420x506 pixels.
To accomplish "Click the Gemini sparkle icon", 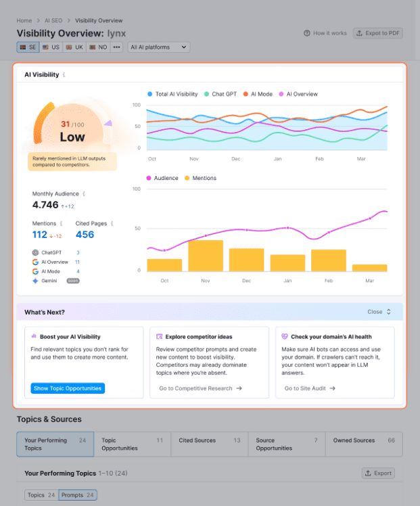I will [x=35, y=280].
